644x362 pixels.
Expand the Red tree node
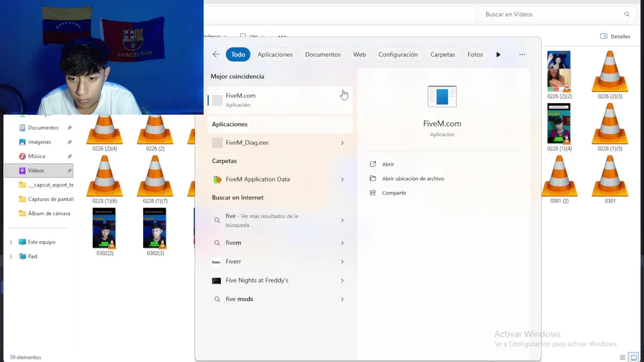point(11,256)
